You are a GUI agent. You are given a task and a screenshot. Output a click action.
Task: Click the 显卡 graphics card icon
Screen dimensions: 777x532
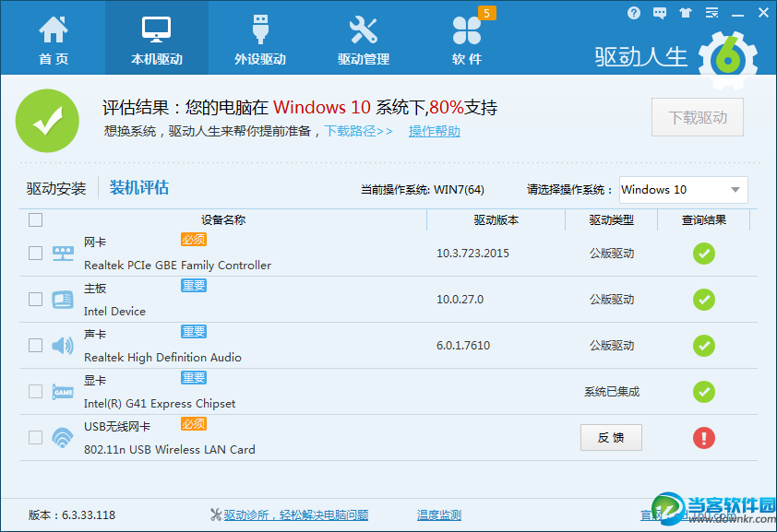(63, 392)
